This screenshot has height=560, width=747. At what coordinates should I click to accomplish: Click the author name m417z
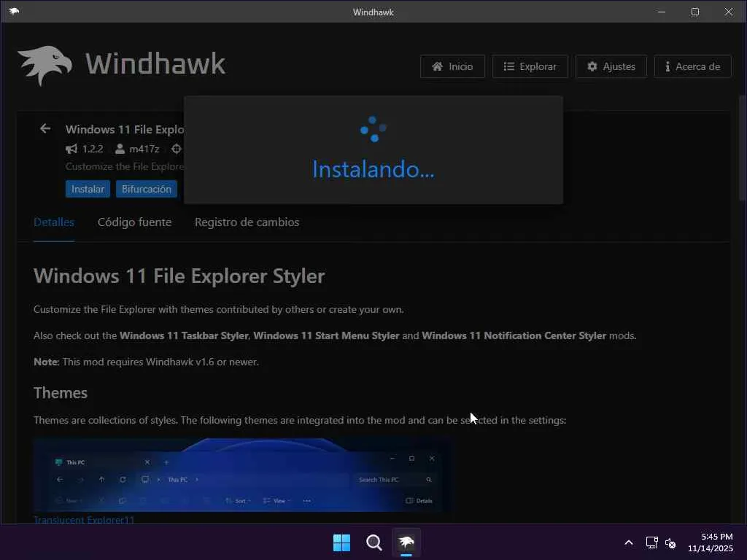point(144,149)
